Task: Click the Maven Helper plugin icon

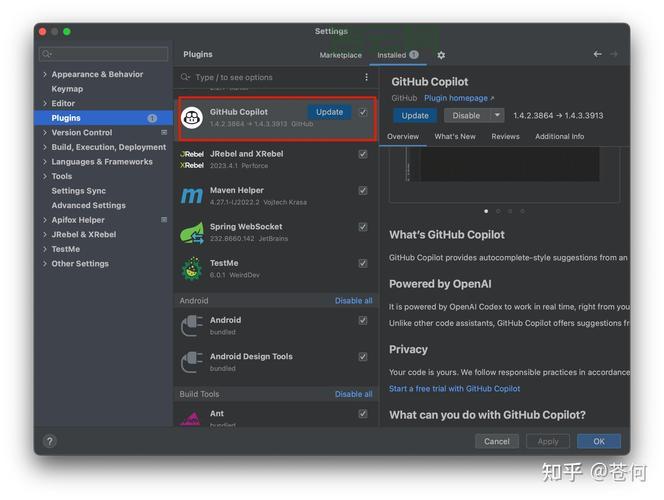Action: [192, 196]
